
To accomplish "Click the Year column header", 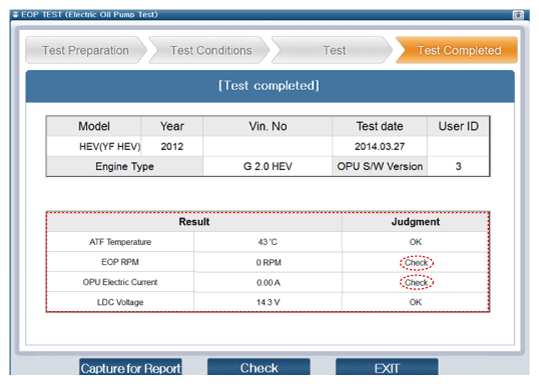I will pyautogui.click(x=172, y=126).
